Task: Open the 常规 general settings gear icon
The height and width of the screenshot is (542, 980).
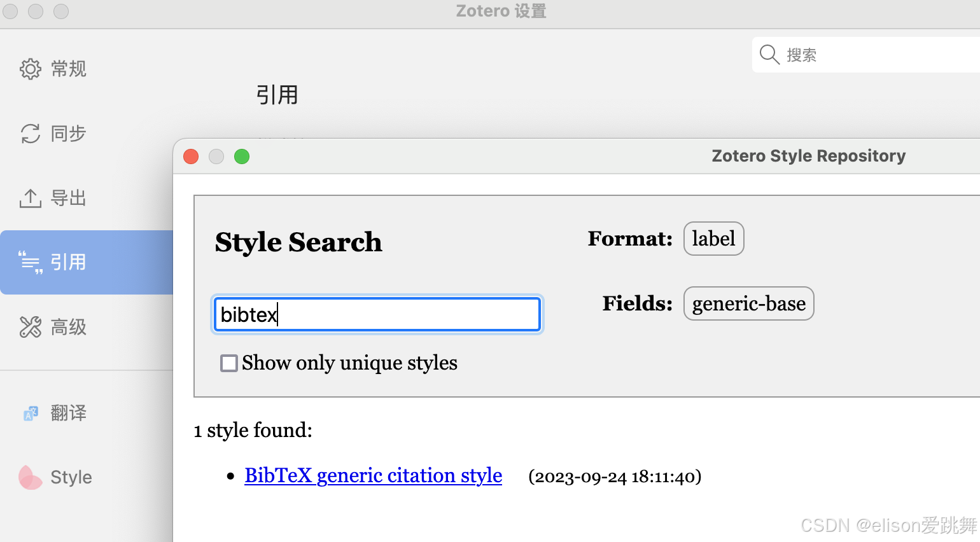Action: click(x=30, y=69)
